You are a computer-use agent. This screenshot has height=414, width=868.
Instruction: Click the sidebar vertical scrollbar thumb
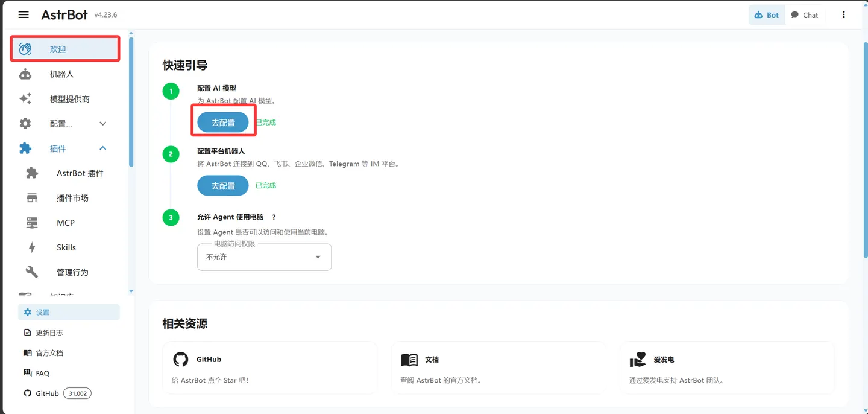pyautogui.click(x=131, y=101)
